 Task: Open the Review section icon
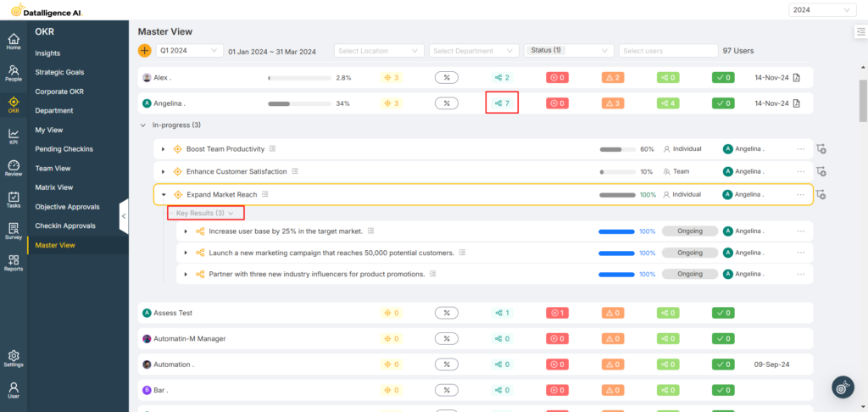[14, 168]
